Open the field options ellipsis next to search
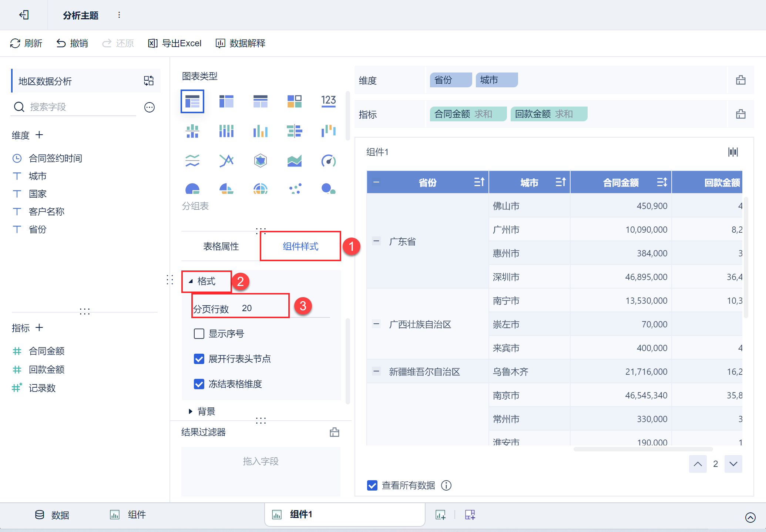The width and height of the screenshot is (766, 532). (149, 107)
